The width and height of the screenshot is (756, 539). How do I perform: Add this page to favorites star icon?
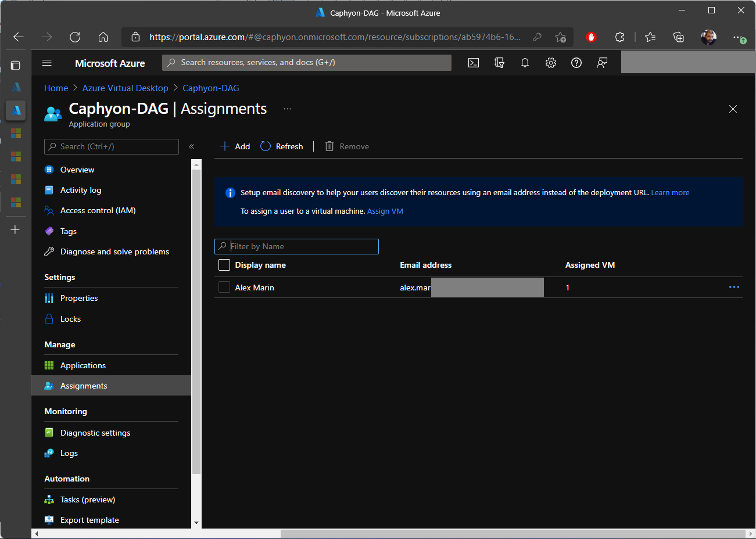pyautogui.click(x=560, y=37)
